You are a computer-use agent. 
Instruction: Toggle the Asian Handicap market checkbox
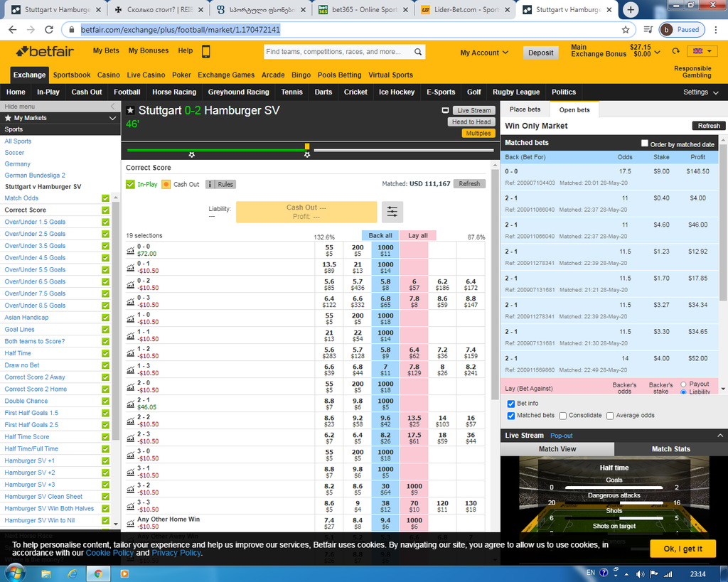coord(105,318)
